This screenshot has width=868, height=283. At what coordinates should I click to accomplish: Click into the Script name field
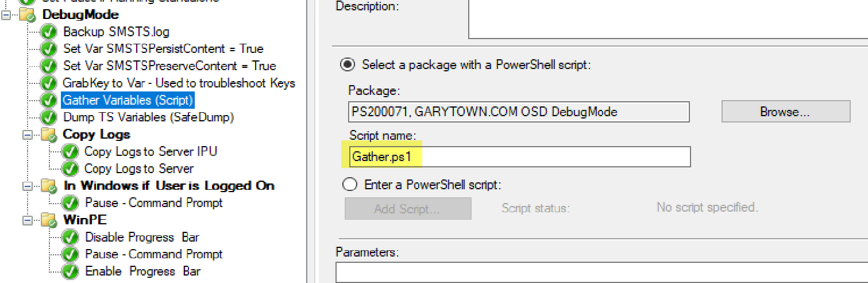click(519, 157)
